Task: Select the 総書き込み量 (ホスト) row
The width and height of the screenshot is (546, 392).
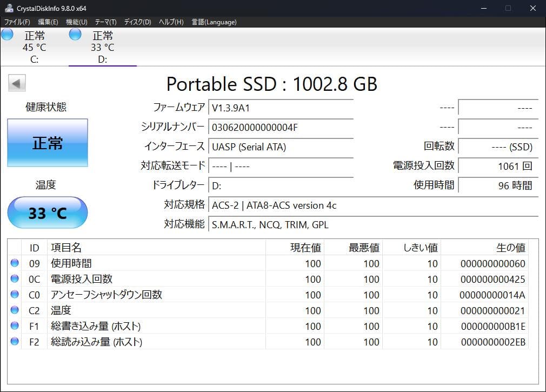Action: [x=268, y=326]
